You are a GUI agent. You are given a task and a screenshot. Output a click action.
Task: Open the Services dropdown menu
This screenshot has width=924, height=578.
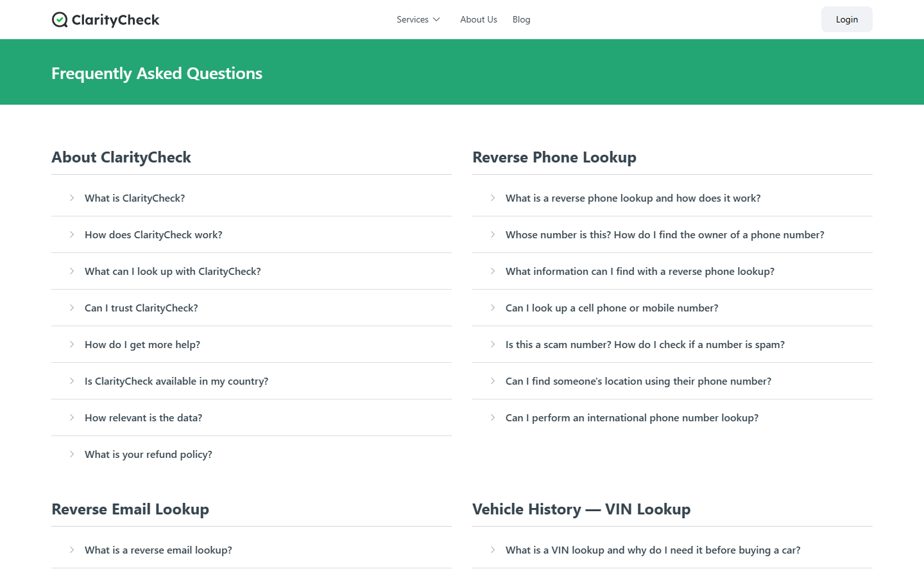[418, 19]
